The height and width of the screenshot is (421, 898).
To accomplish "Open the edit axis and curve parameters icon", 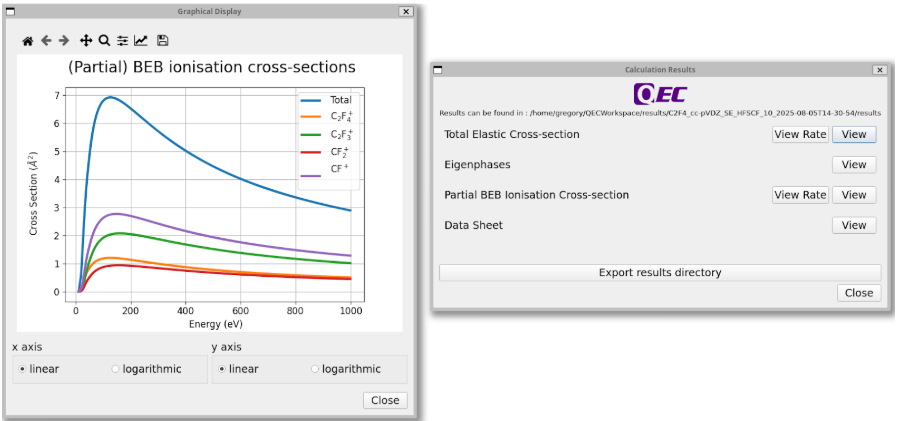I will (141, 41).
